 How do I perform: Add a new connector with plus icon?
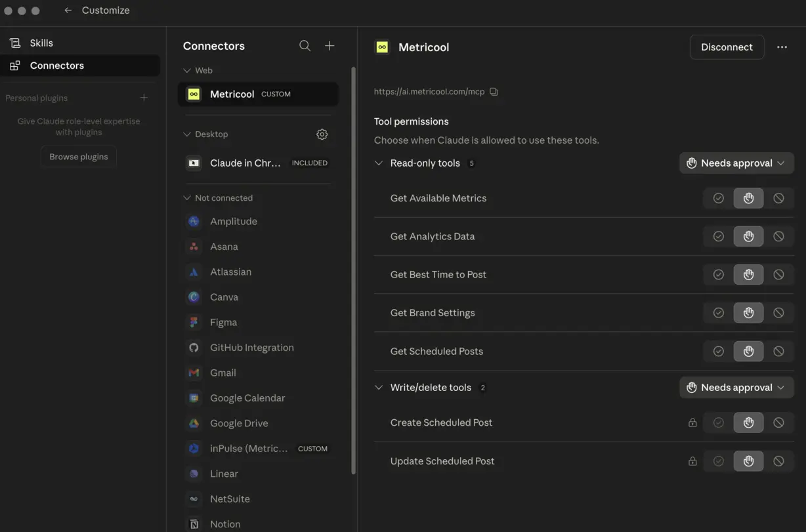click(329, 46)
